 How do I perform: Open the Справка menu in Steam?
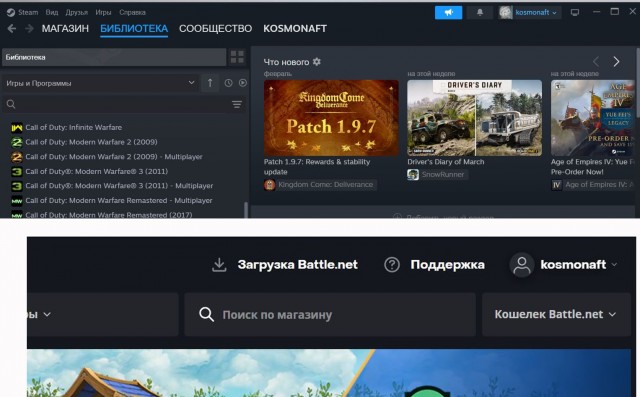coord(132,12)
